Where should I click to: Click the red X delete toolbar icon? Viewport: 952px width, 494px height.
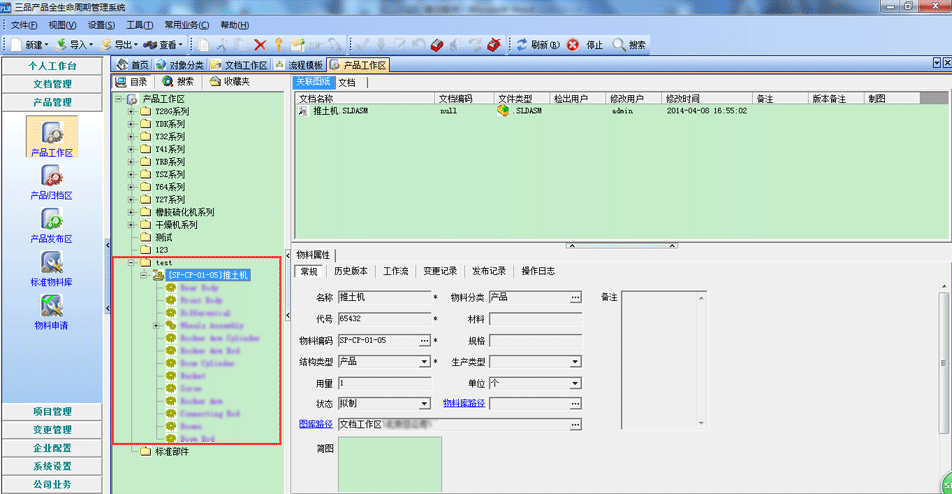point(260,45)
